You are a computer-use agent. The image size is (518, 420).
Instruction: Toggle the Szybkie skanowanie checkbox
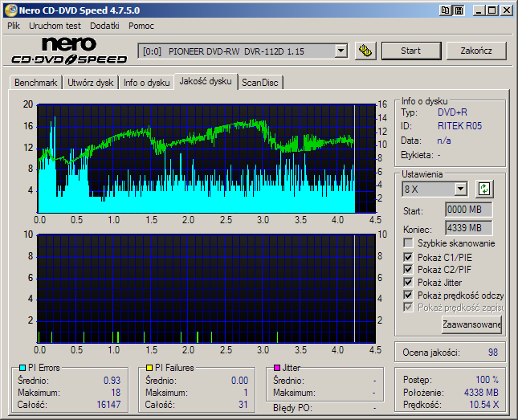[408, 243]
